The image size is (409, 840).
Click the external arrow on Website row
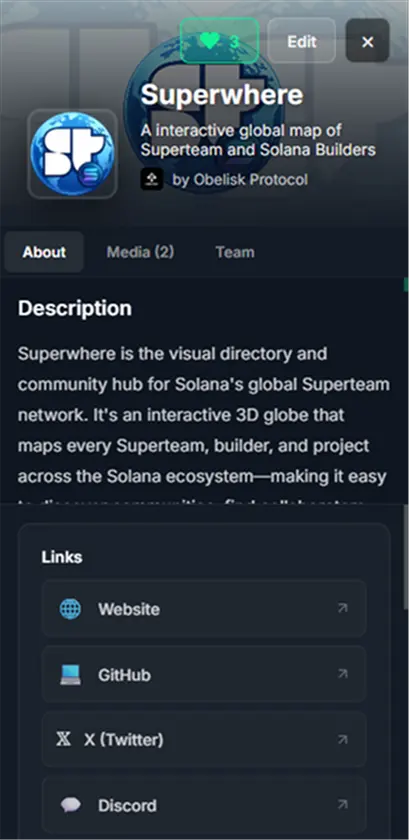click(x=342, y=608)
